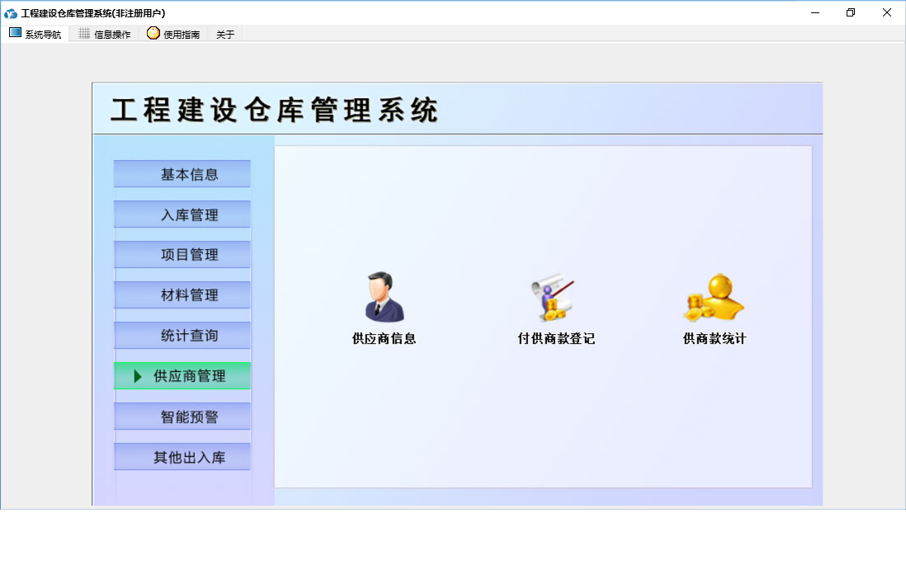
Task: Restore down the application window
Action: point(851,12)
